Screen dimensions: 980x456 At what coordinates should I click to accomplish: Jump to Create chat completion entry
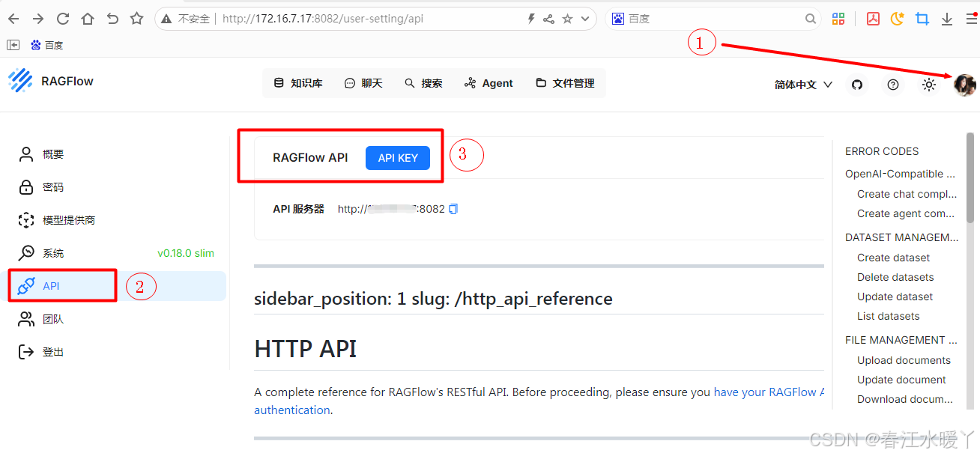(x=907, y=194)
